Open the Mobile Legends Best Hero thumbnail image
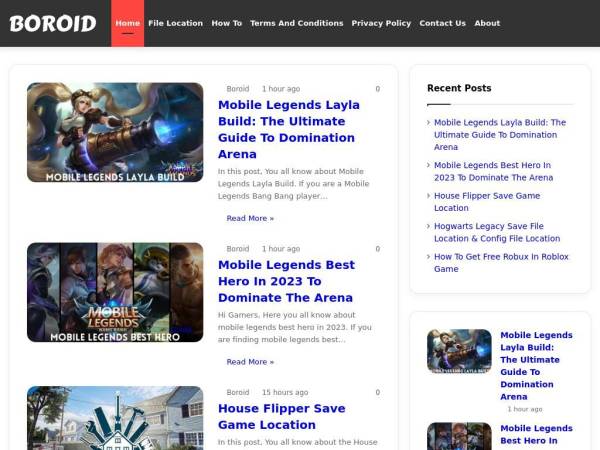 [115, 292]
